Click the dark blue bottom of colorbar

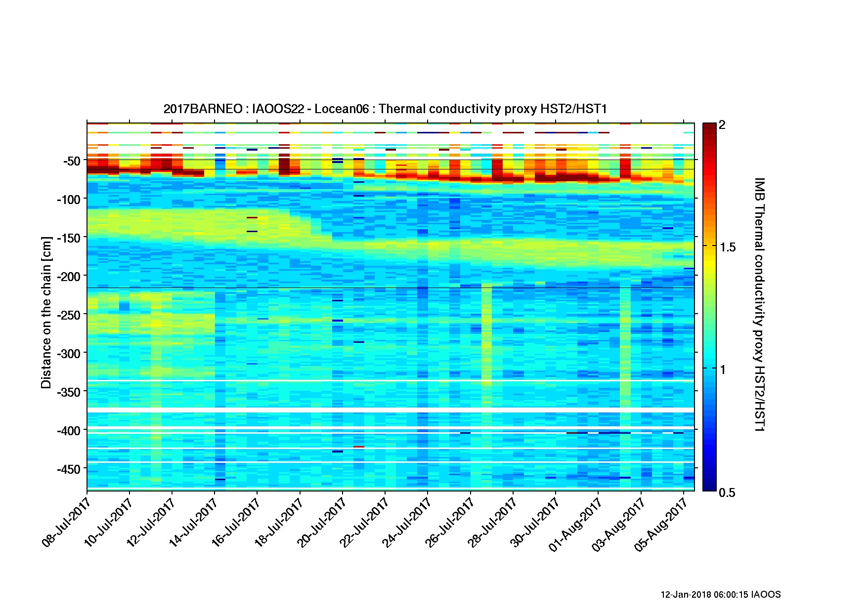709,487
